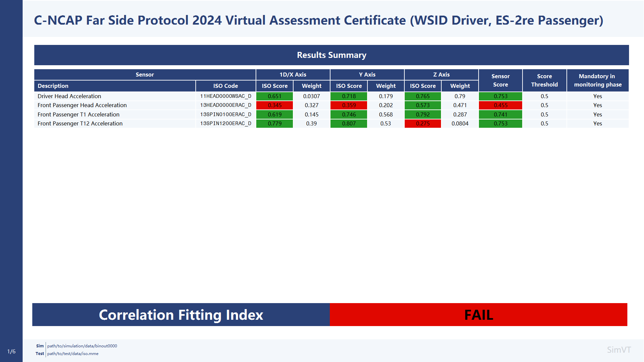
Task: Select the 0.5 threshold in Driver Head row
Action: coord(544,96)
